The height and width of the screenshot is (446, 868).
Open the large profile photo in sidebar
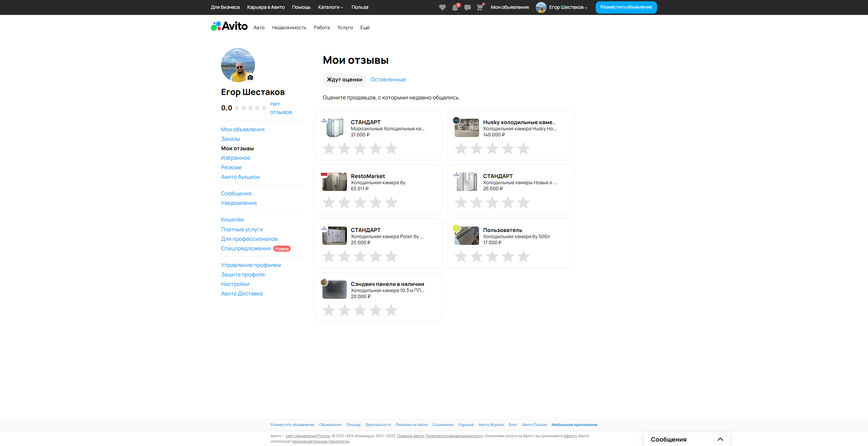tap(238, 65)
